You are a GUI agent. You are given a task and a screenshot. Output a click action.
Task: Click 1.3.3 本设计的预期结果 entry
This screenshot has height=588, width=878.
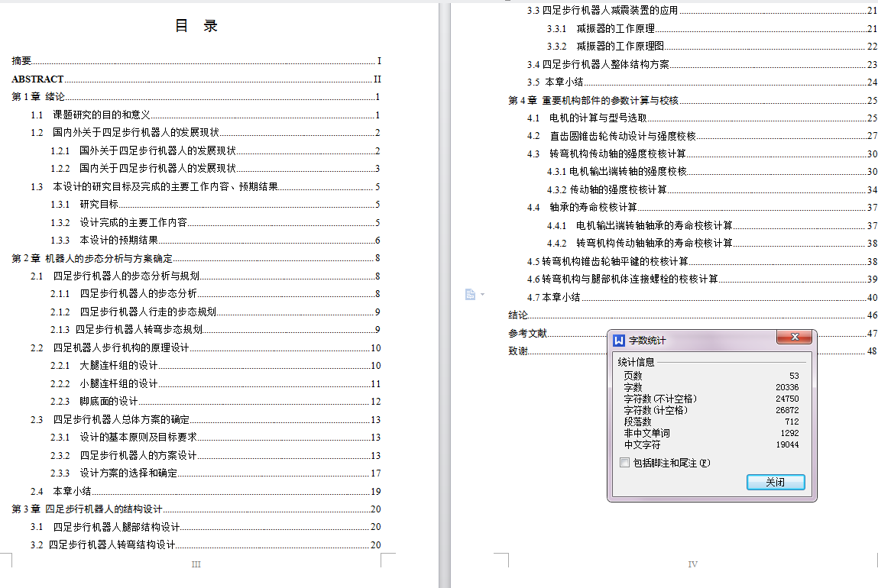pos(215,240)
